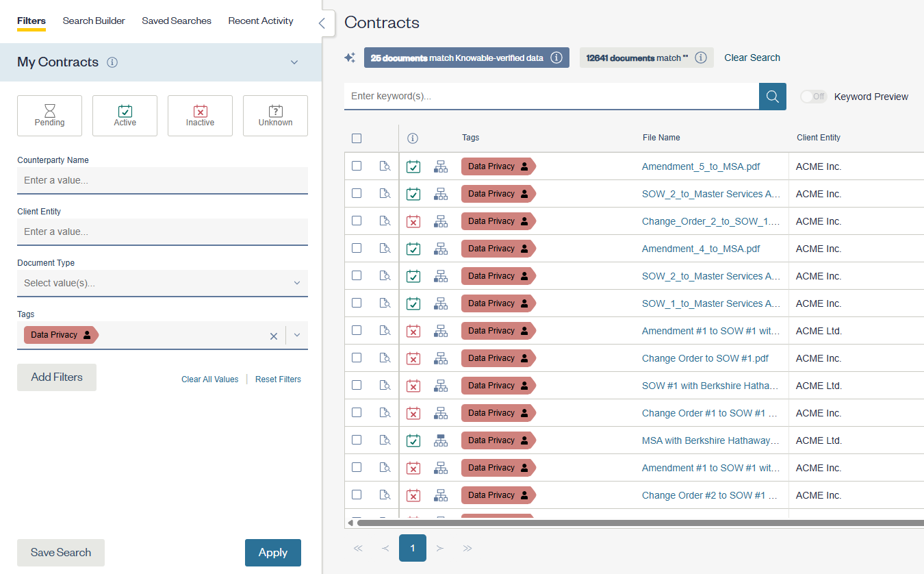Select the Pending hourglass status filter
The image size is (924, 574).
click(x=49, y=116)
